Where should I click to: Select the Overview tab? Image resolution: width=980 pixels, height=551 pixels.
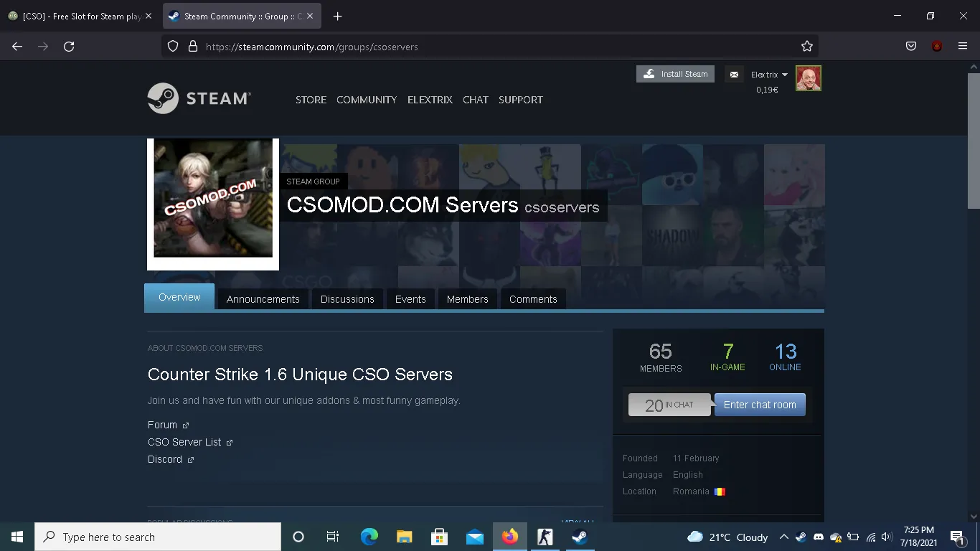click(x=179, y=297)
